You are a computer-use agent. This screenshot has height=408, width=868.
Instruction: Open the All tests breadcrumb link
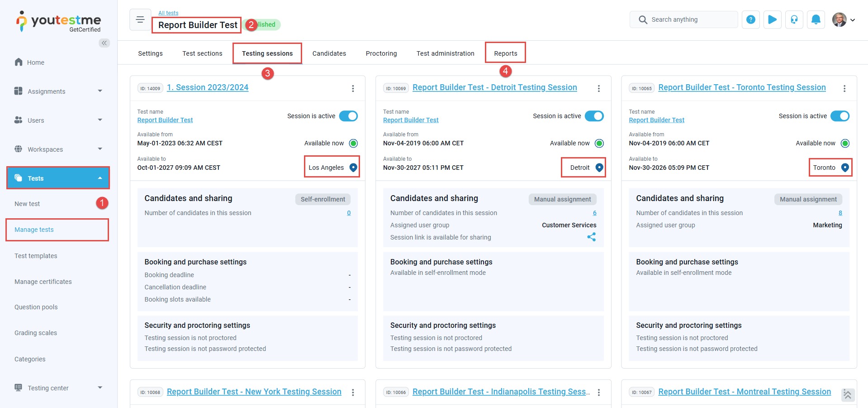168,13
